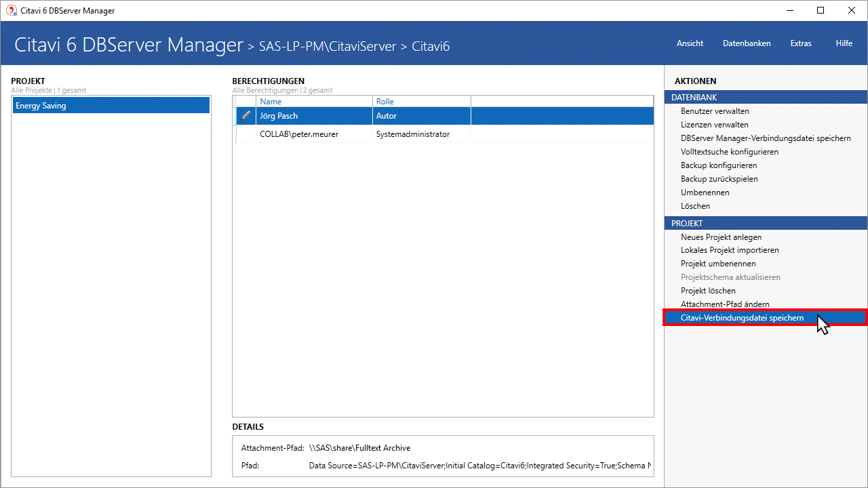This screenshot has width=868, height=488.
Task: Open the Datenbanken menu
Action: tap(747, 43)
